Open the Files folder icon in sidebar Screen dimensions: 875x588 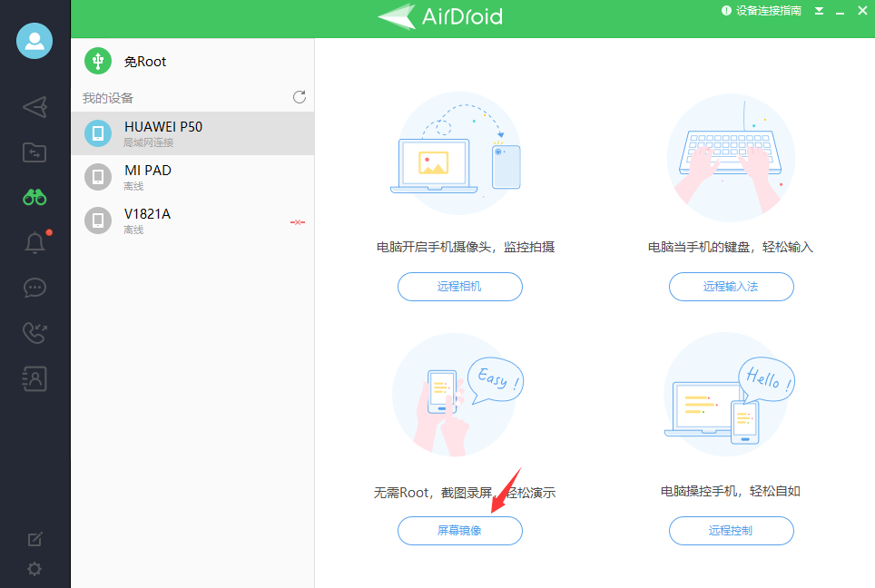tap(34, 152)
